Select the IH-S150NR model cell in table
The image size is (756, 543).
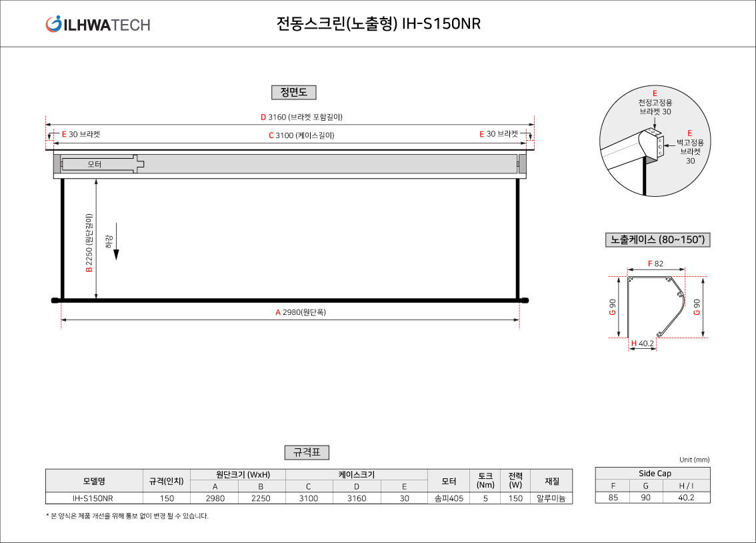click(x=93, y=498)
